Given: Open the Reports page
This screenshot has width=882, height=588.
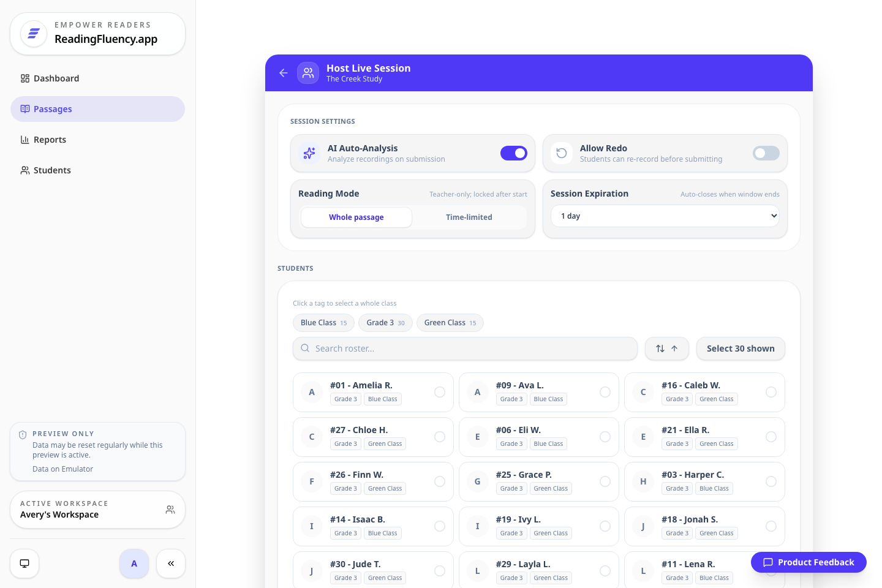Looking at the screenshot, I should pyautogui.click(x=97, y=140).
